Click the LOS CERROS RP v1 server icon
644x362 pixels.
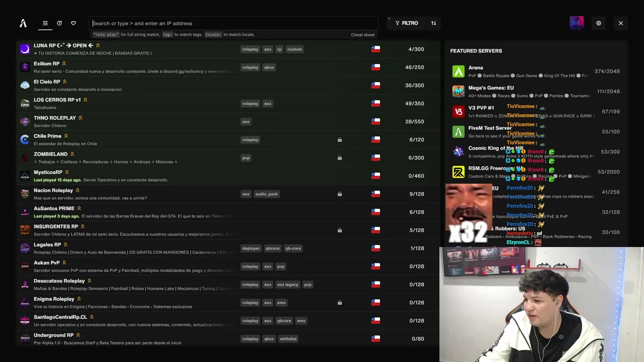(x=25, y=104)
